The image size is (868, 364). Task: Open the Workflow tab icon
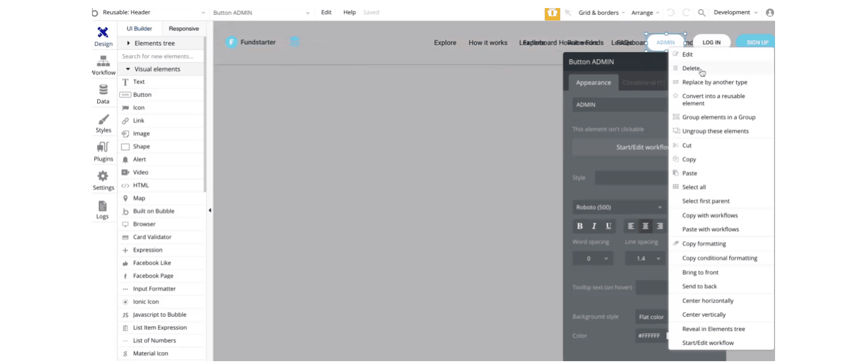(103, 61)
